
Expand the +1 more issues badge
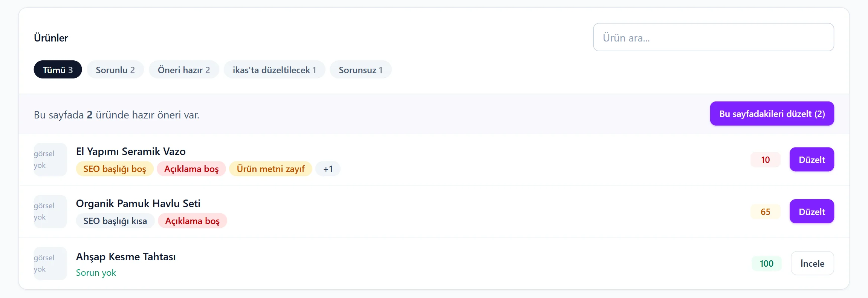click(328, 169)
